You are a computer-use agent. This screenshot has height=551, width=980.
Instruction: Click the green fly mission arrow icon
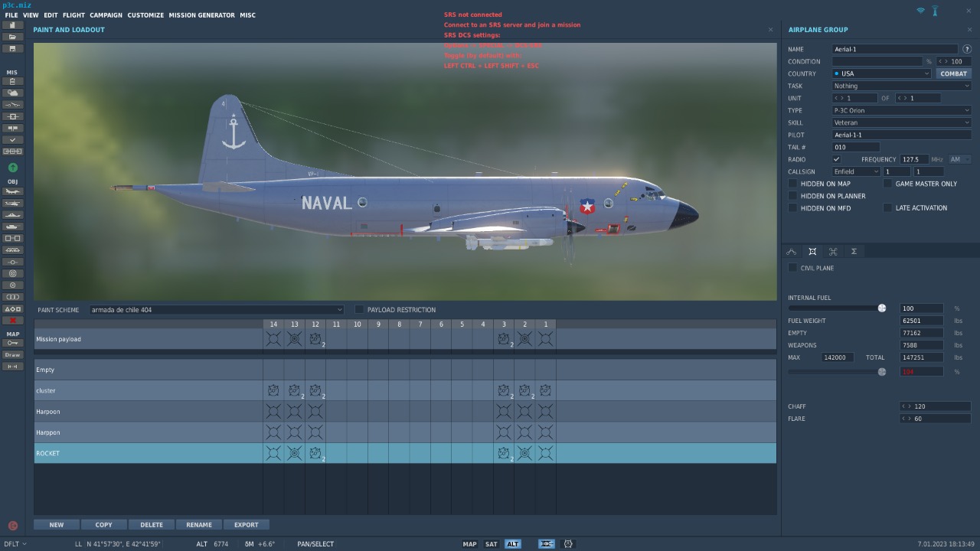(x=12, y=168)
